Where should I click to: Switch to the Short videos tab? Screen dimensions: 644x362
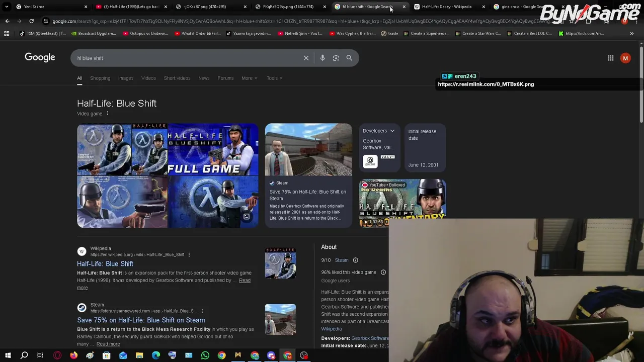click(177, 78)
